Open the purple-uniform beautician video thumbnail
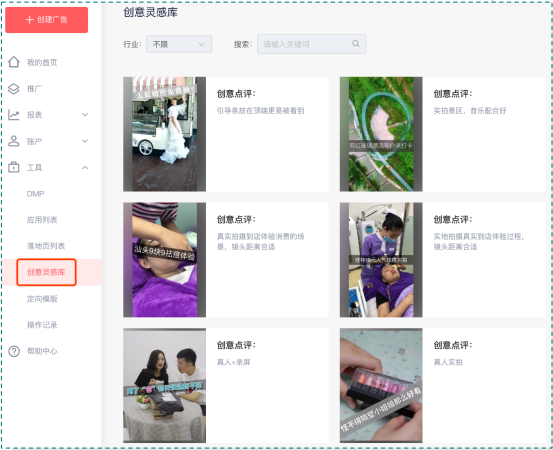 pos(381,260)
